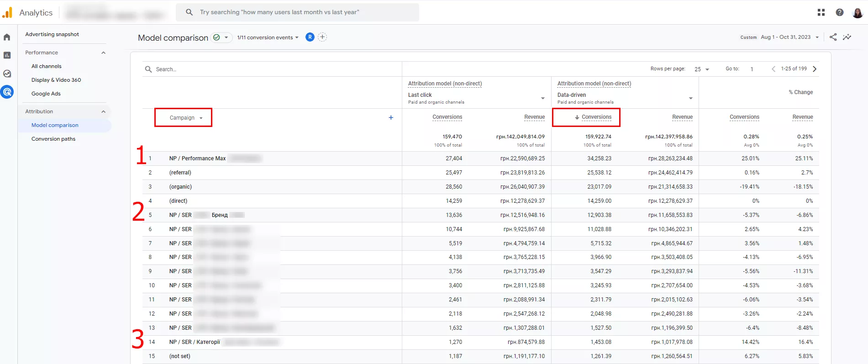Click total conversions value 159,470
Viewport: 868px width, 364px height.
pyautogui.click(x=452, y=137)
